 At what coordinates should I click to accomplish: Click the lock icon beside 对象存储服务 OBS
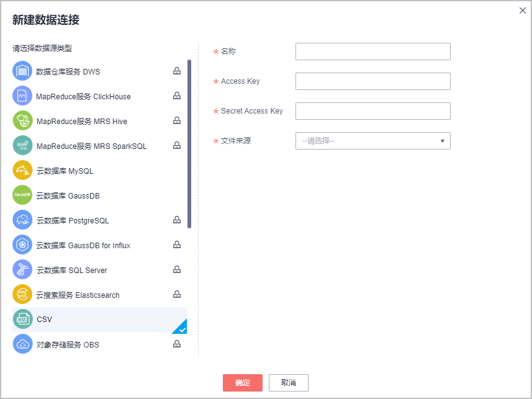click(177, 344)
